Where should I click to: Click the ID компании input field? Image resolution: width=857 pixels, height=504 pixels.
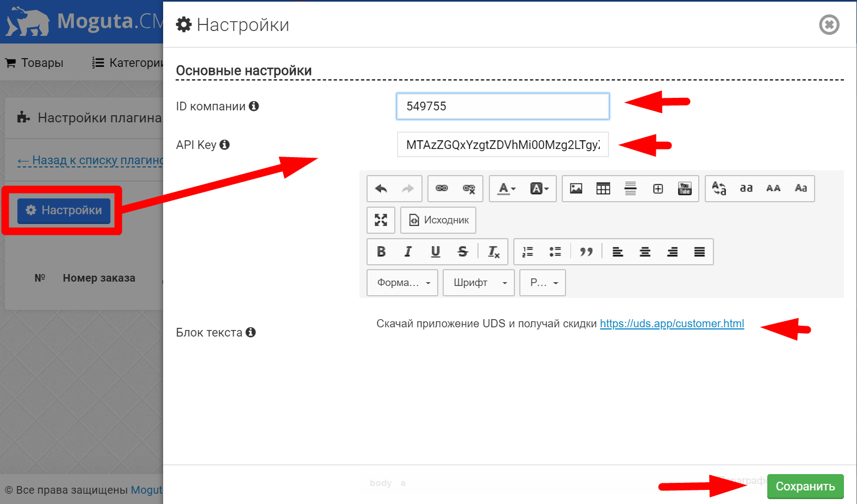click(x=503, y=107)
